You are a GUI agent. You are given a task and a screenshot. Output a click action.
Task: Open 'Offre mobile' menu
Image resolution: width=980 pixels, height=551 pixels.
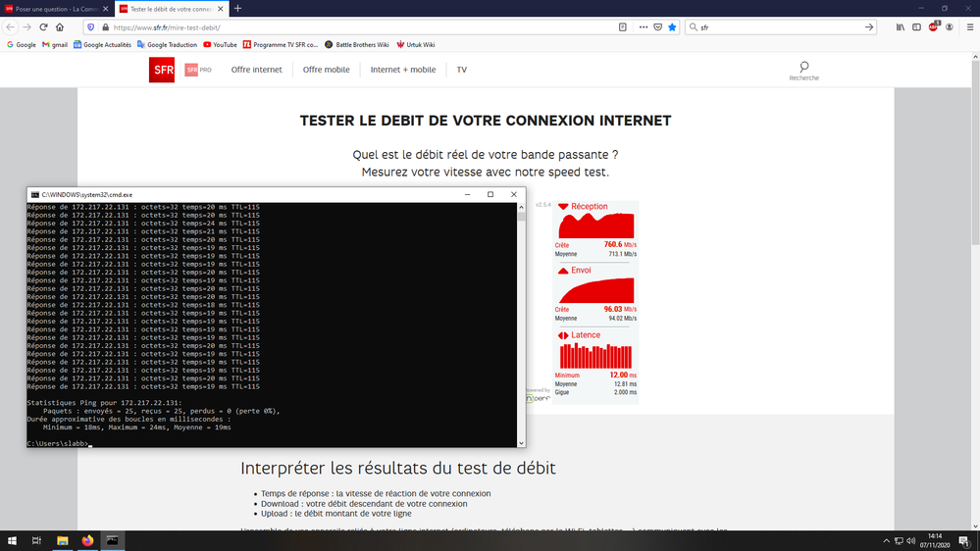click(x=327, y=70)
